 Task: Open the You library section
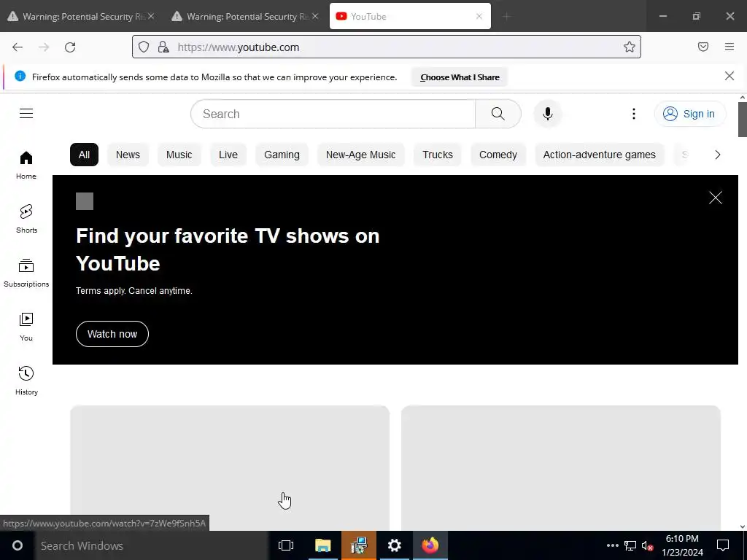(26, 327)
